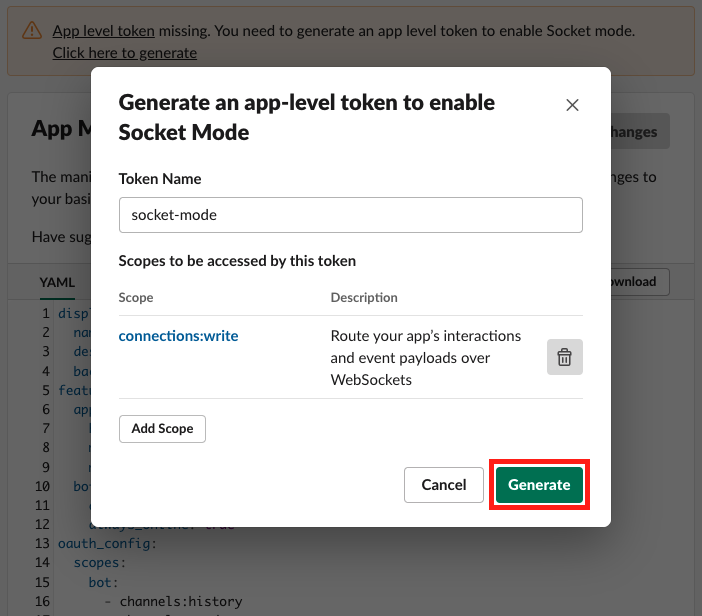702x616 pixels.
Task: Click the 'scopes:' line in manifest
Action: tap(100, 562)
